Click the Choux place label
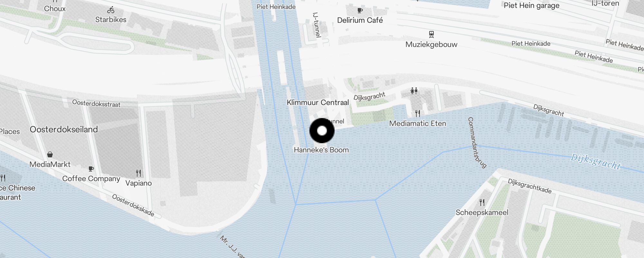This screenshot has height=258, width=644. coord(55,9)
